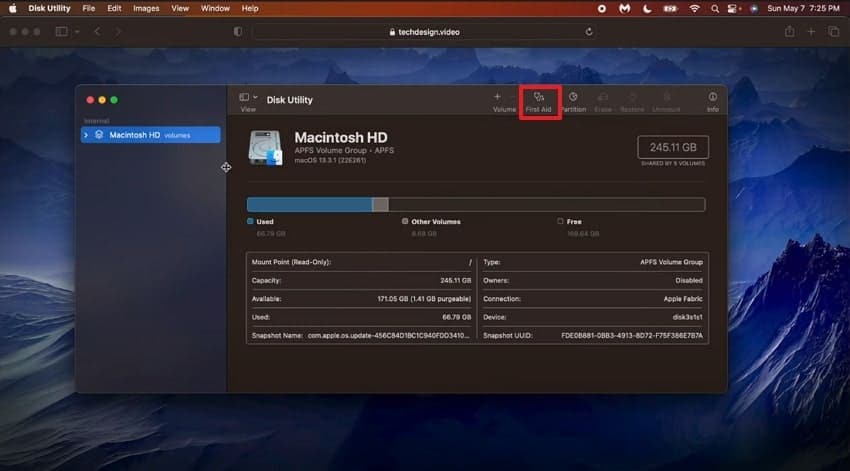Click the Siri icon in the menu bar
Image resolution: width=850 pixels, height=471 pixels.
[754, 9]
